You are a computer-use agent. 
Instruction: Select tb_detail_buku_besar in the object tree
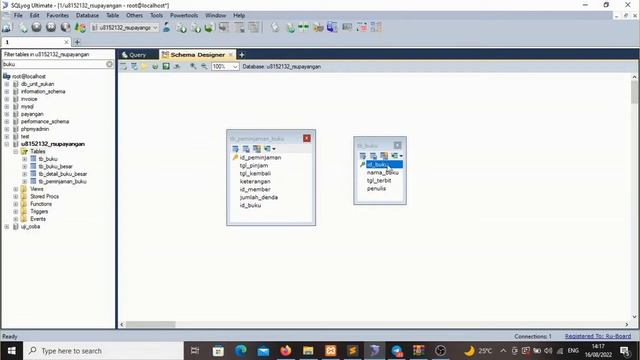click(x=63, y=174)
